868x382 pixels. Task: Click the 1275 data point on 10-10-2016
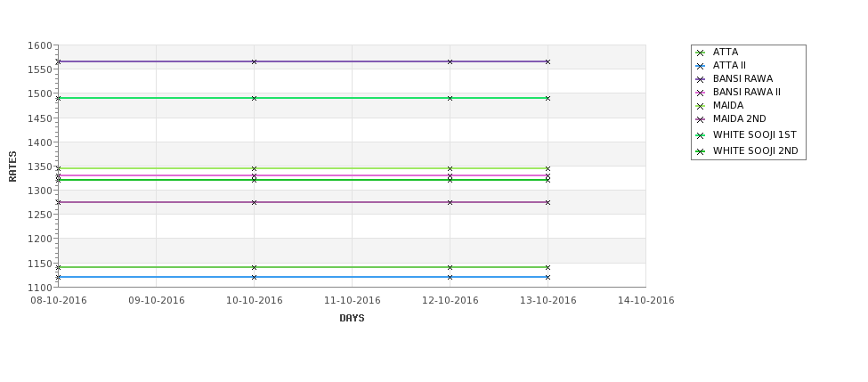(254, 202)
